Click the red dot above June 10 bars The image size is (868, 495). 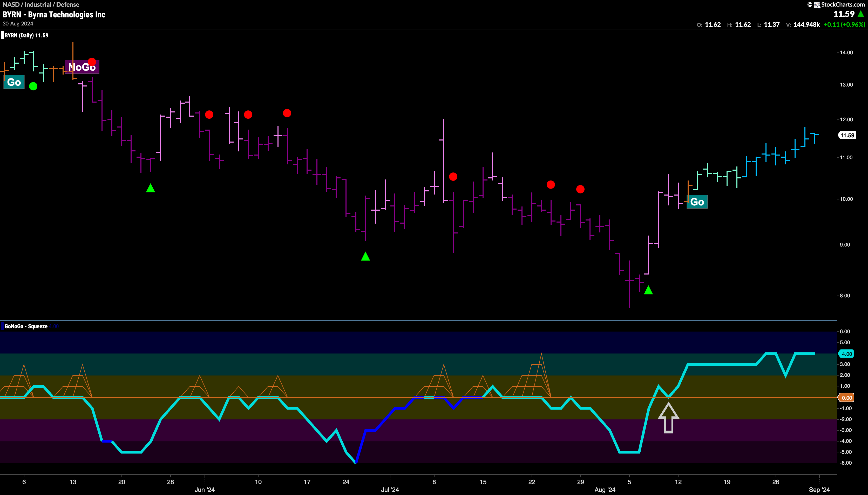point(248,115)
